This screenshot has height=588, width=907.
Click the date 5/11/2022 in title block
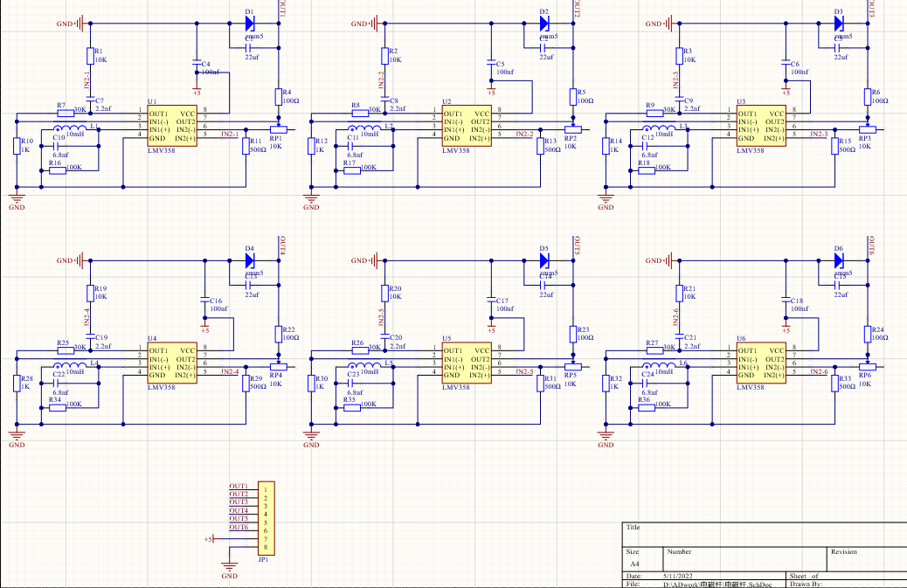(677, 576)
